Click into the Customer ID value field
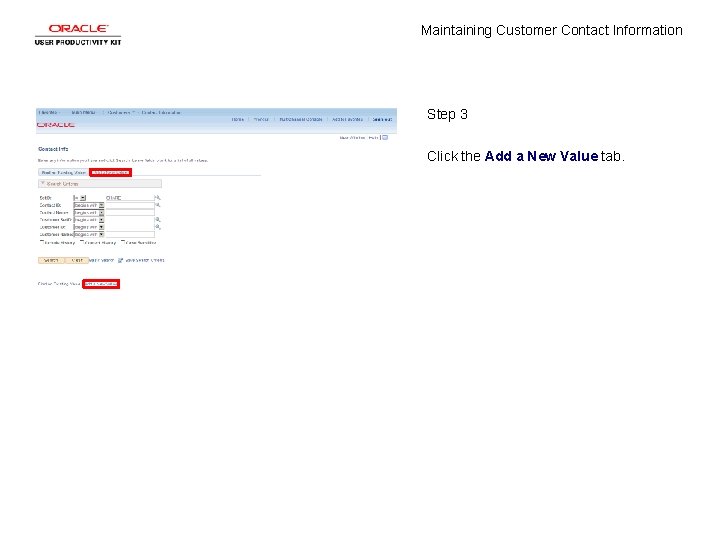The width and height of the screenshot is (720, 540). [130, 227]
